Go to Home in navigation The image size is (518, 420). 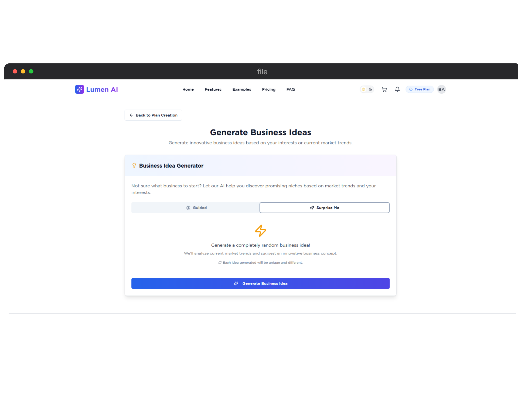coord(188,89)
